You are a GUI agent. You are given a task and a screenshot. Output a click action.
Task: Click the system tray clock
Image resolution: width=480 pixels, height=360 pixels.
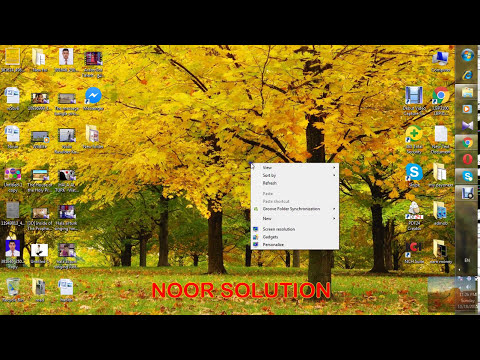(x=467, y=300)
